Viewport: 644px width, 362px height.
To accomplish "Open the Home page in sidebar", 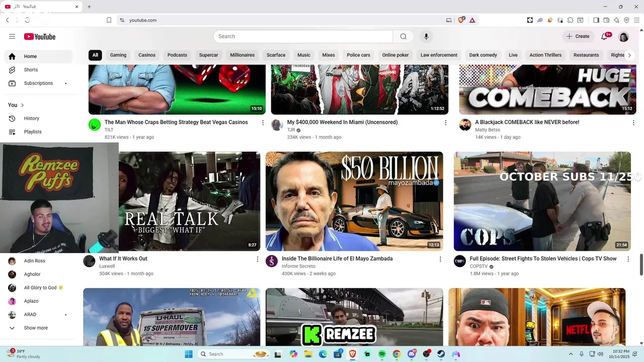I will tap(38, 56).
